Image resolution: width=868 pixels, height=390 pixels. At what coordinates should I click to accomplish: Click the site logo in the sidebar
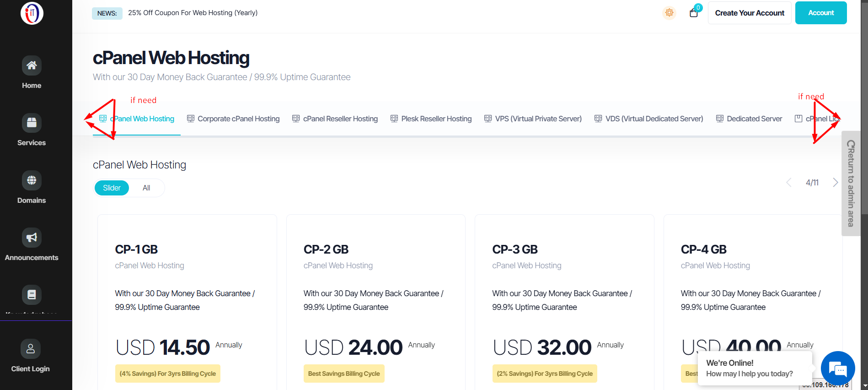32,13
